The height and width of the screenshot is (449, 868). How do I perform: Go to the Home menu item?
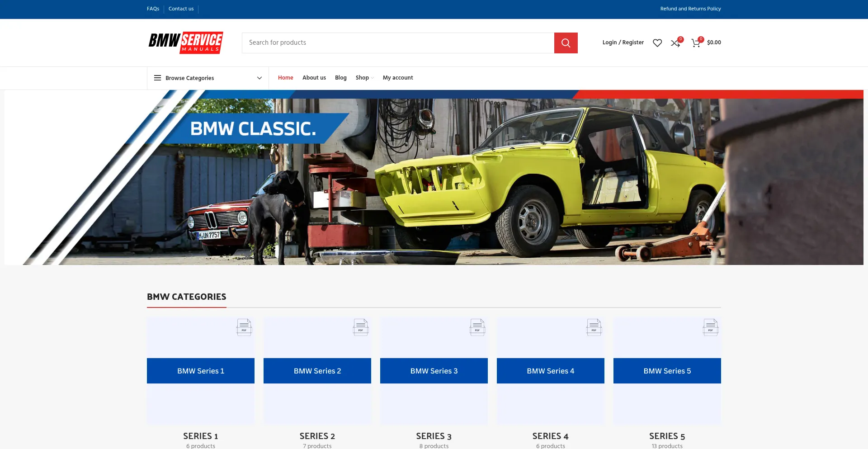[285, 78]
